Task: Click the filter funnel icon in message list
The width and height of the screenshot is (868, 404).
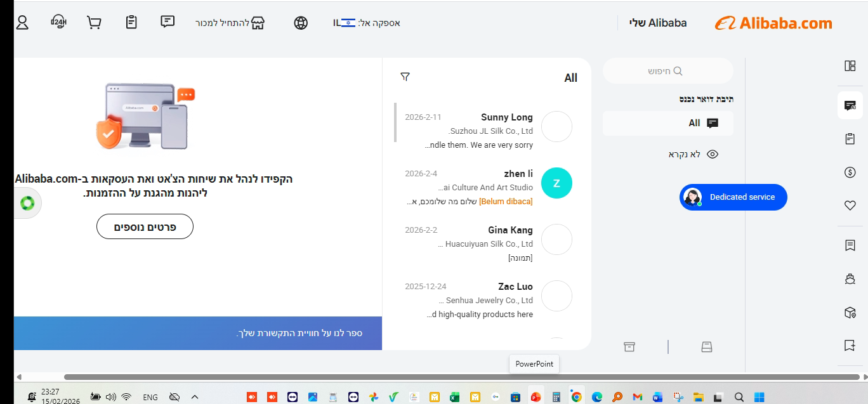Action: tap(405, 77)
